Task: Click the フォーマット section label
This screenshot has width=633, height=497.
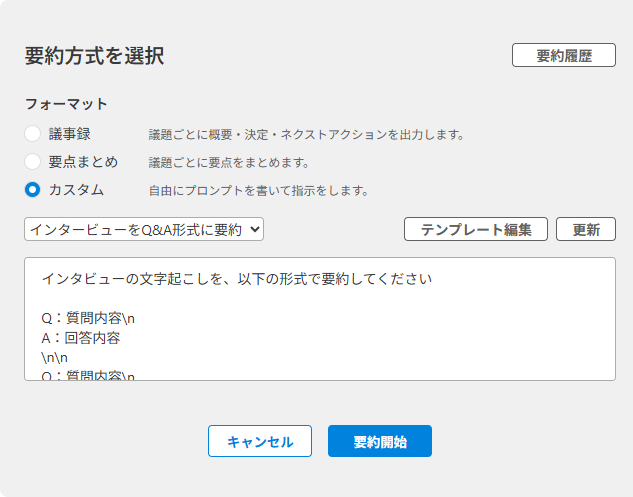Action: (x=66, y=104)
